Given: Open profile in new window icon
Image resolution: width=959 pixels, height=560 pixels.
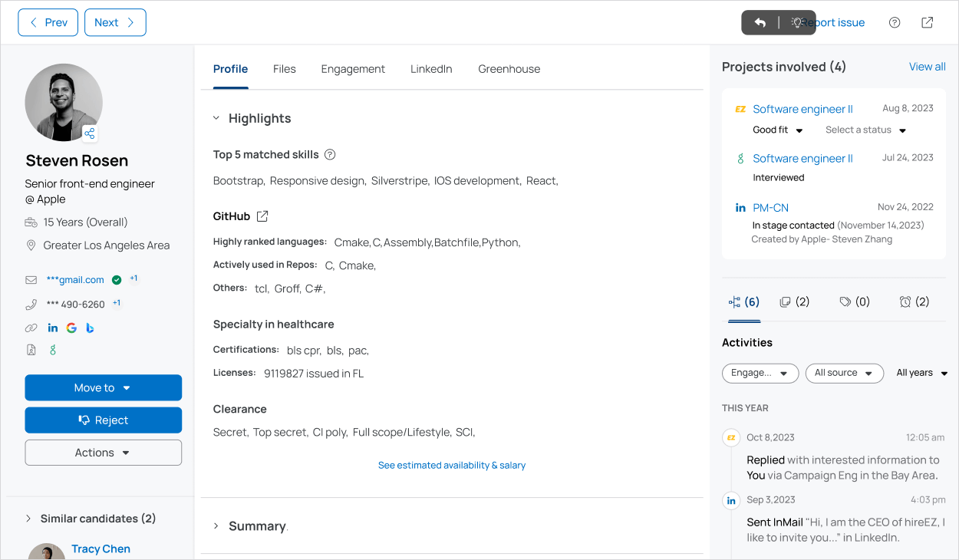Looking at the screenshot, I should 927,22.
